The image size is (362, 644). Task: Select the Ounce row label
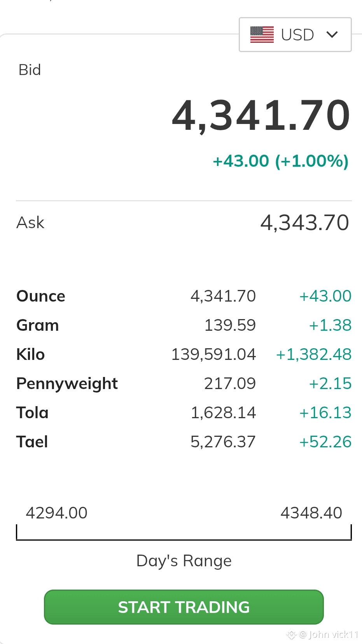pyautogui.click(x=41, y=296)
